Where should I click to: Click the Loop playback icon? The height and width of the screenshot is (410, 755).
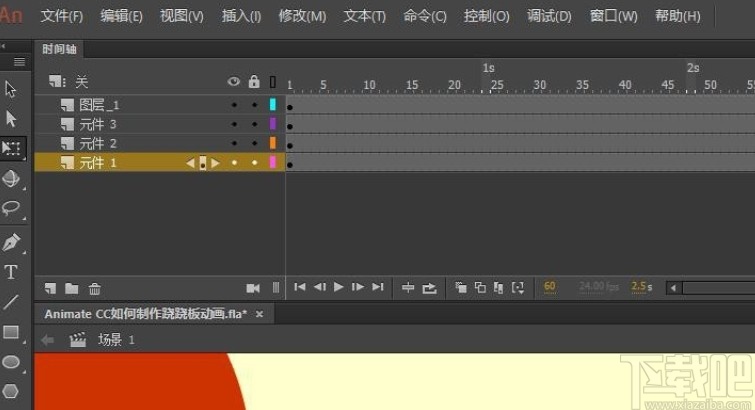tap(430, 288)
